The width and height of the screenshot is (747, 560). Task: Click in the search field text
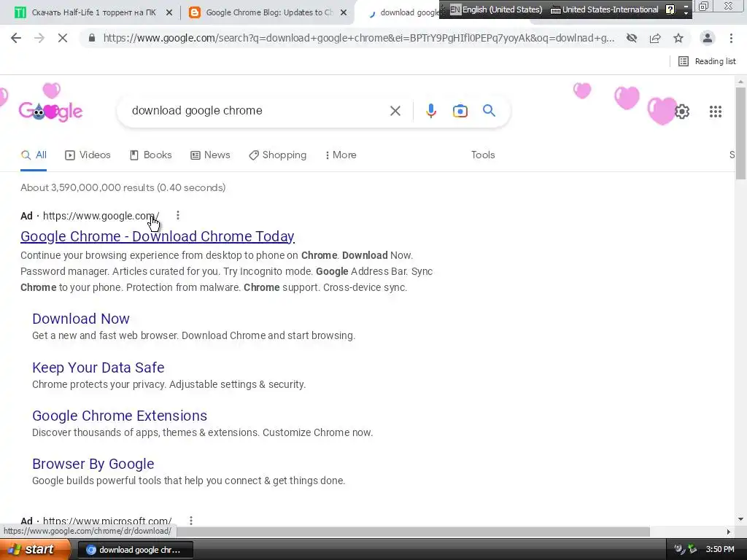click(x=197, y=111)
